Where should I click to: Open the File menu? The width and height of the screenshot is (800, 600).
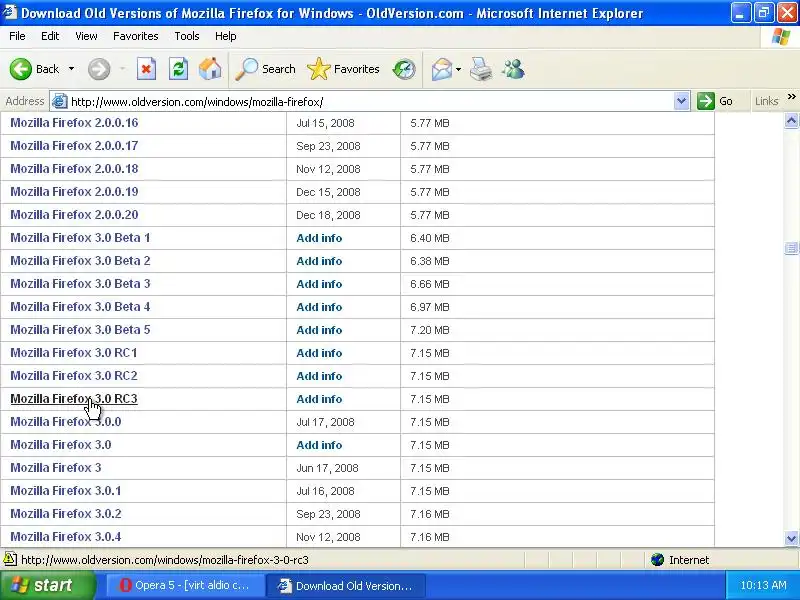click(17, 36)
